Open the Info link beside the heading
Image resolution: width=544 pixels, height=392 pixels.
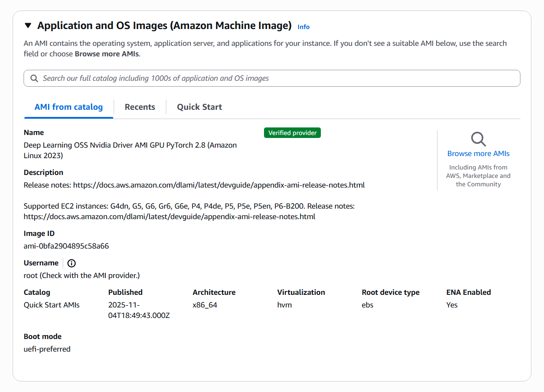click(x=303, y=27)
